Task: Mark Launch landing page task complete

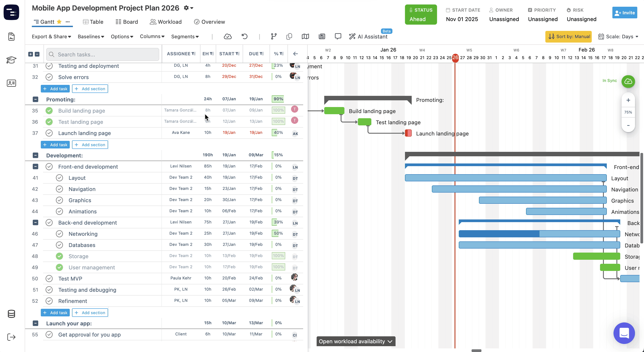Action: [x=49, y=133]
